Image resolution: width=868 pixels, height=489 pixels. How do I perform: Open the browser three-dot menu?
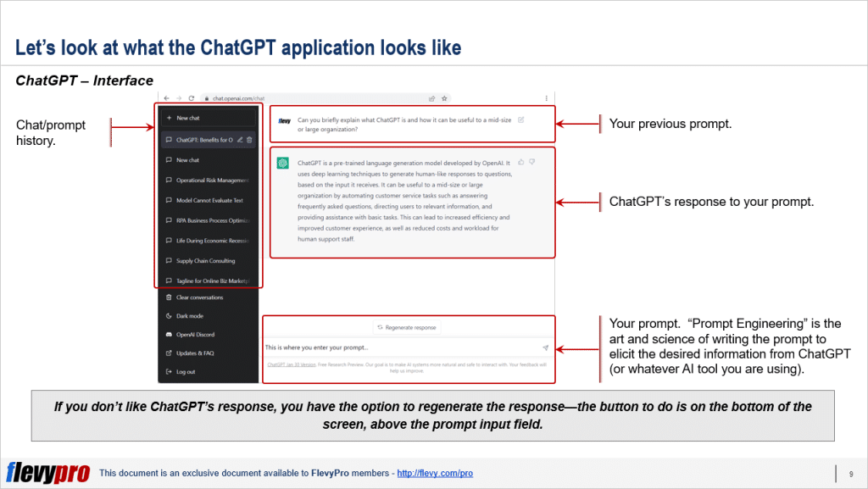[547, 98]
